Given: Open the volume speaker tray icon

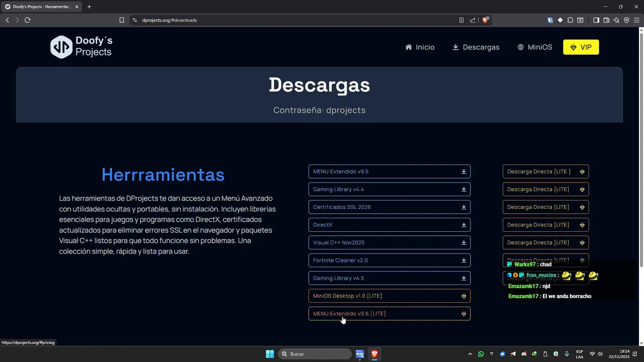Looking at the screenshot, I should pyautogui.click(x=600, y=354).
